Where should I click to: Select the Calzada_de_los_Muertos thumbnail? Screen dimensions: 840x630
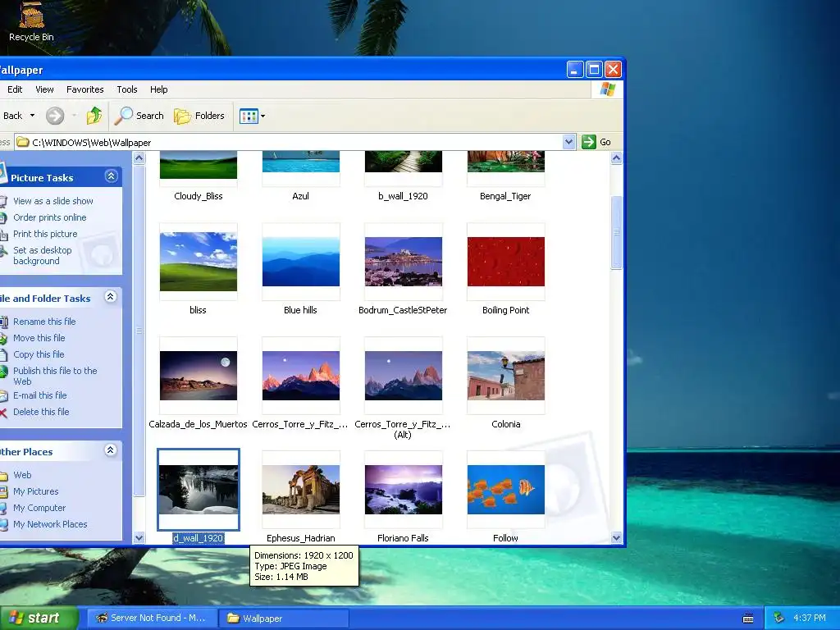pos(199,376)
